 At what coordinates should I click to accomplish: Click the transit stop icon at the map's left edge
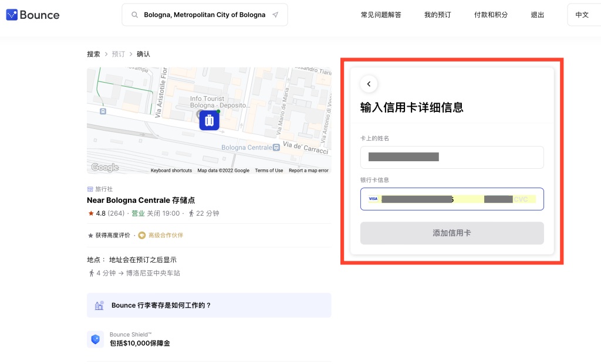pyautogui.click(x=103, y=111)
